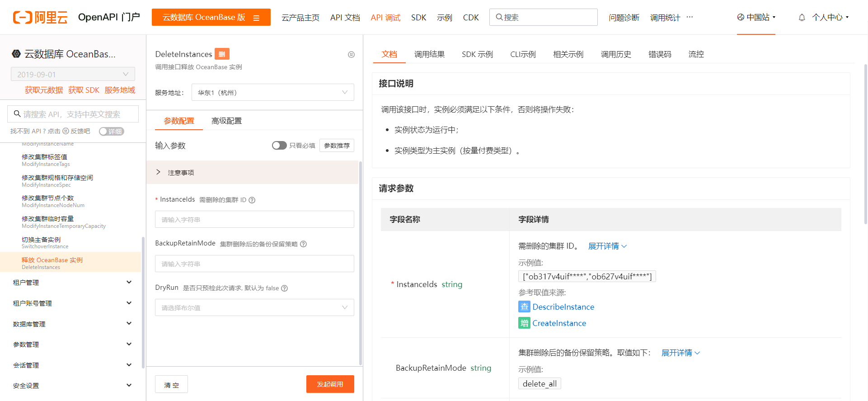Click the 增 icon beside CreateInstance
868x401 pixels.
[524, 323]
